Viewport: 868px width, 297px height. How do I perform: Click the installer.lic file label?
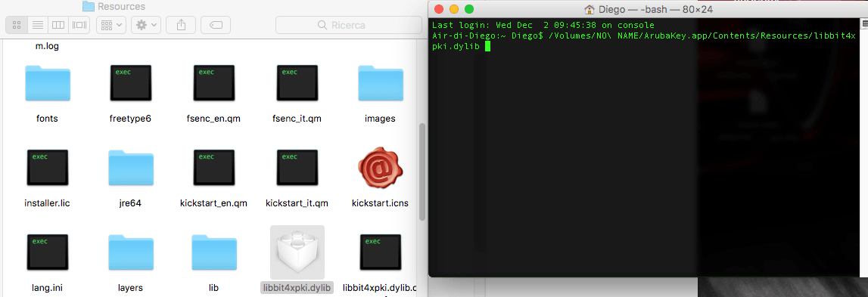pyautogui.click(x=48, y=203)
